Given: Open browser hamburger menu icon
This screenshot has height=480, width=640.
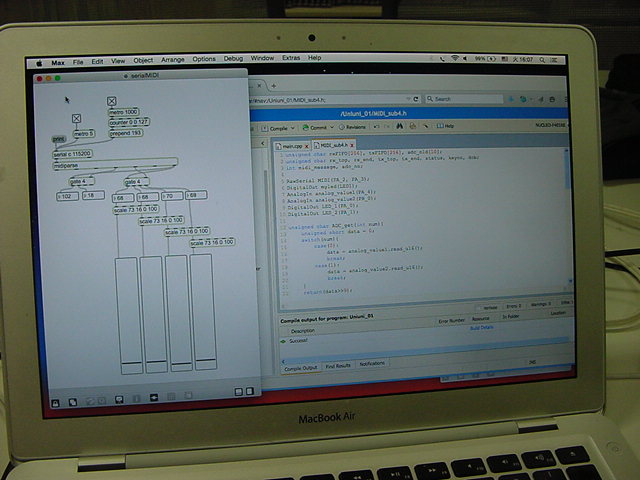Looking at the screenshot, I should pyautogui.click(x=566, y=99).
